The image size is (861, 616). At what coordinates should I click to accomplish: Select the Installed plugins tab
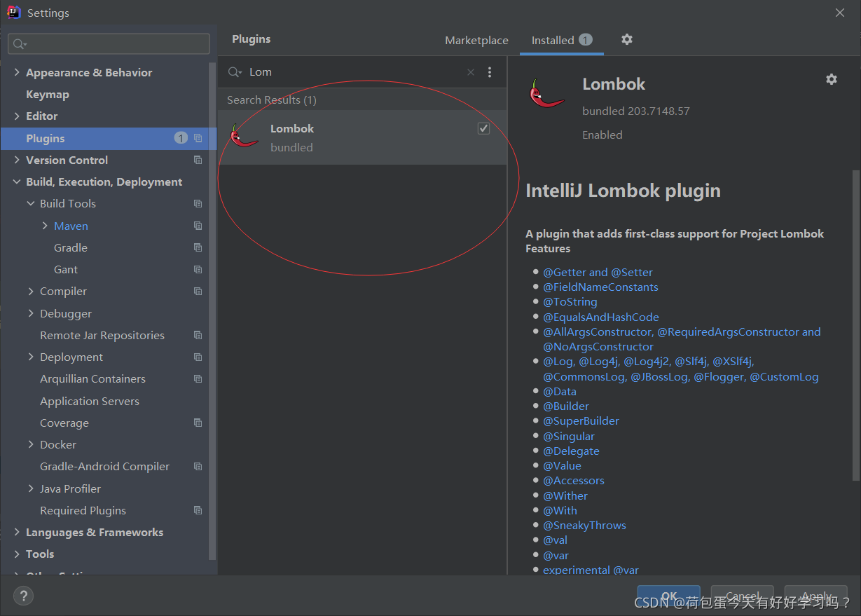click(x=562, y=40)
